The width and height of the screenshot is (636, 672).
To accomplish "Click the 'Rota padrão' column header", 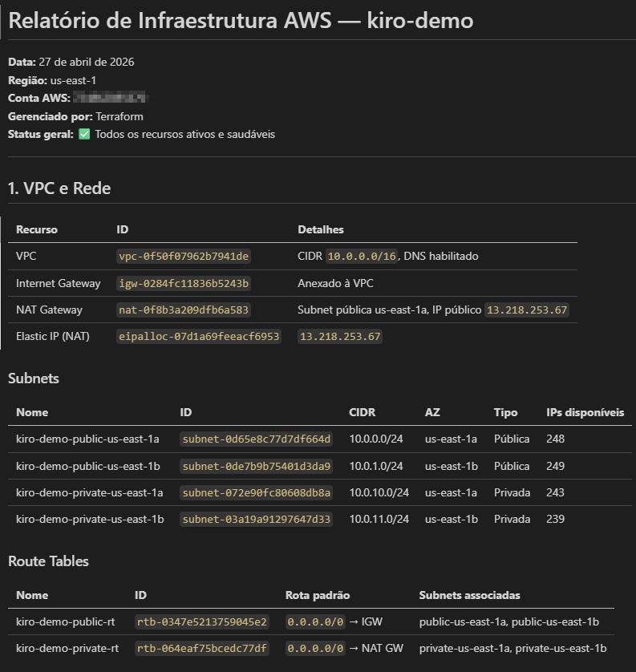I will tap(318, 595).
